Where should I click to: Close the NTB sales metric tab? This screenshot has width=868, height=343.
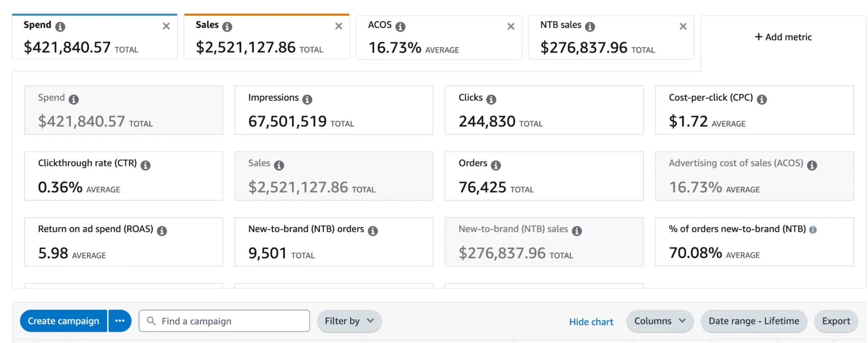(683, 26)
